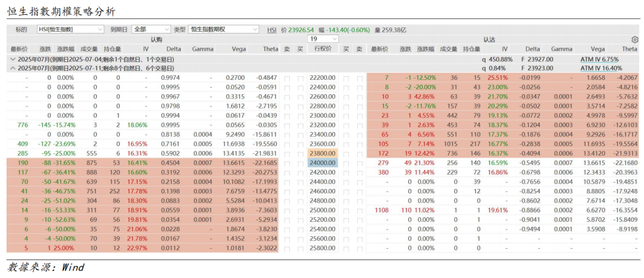Click put change 42.86%
644x278 pixels.
click(x=424, y=97)
